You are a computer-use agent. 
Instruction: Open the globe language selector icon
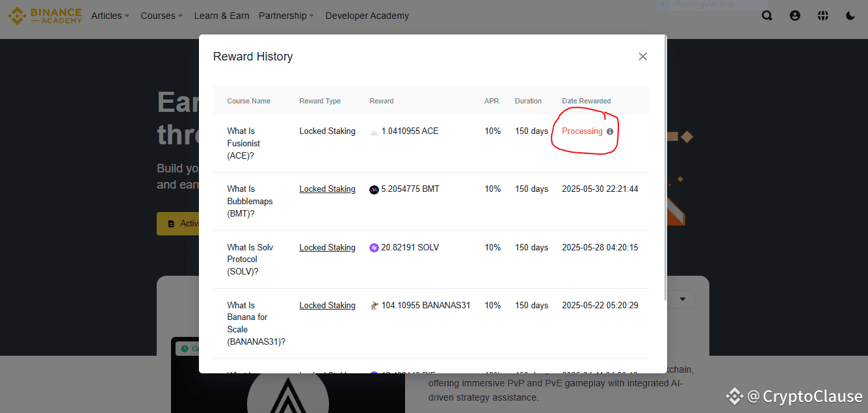[823, 16]
